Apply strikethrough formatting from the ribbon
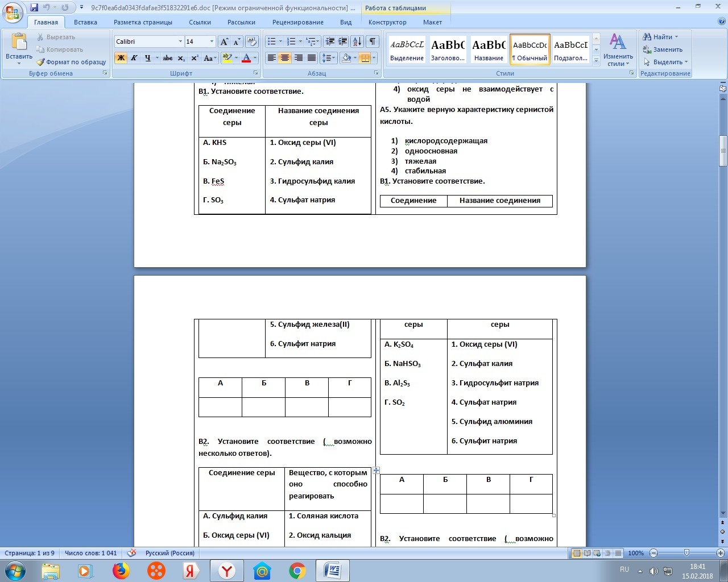 [x=167, y=58]
